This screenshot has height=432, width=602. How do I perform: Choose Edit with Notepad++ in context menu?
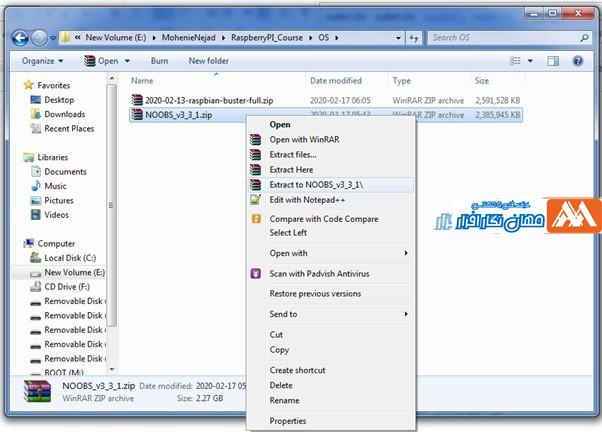tap(307, 200)
